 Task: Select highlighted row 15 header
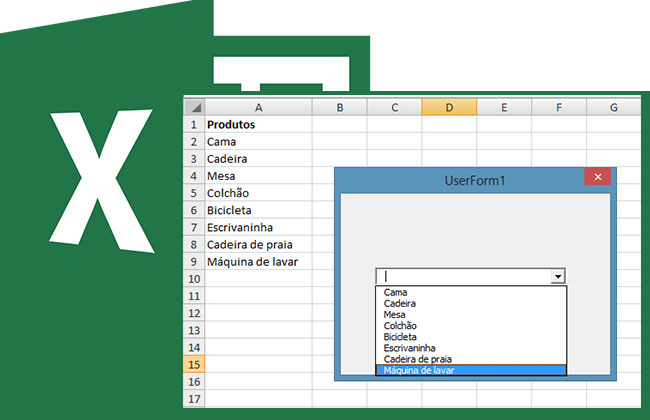[x=194, y=364]
